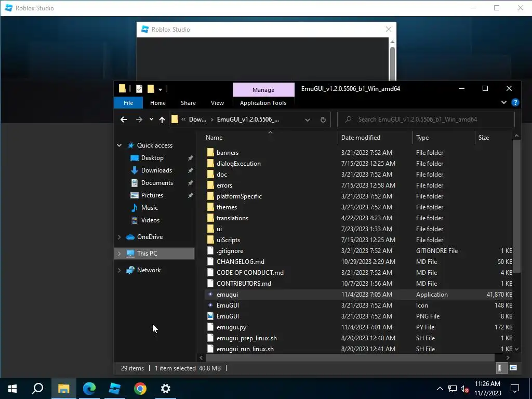Sort by the Type column header
This screenshot has height=399, width=532.
click(x=422, y=137)
